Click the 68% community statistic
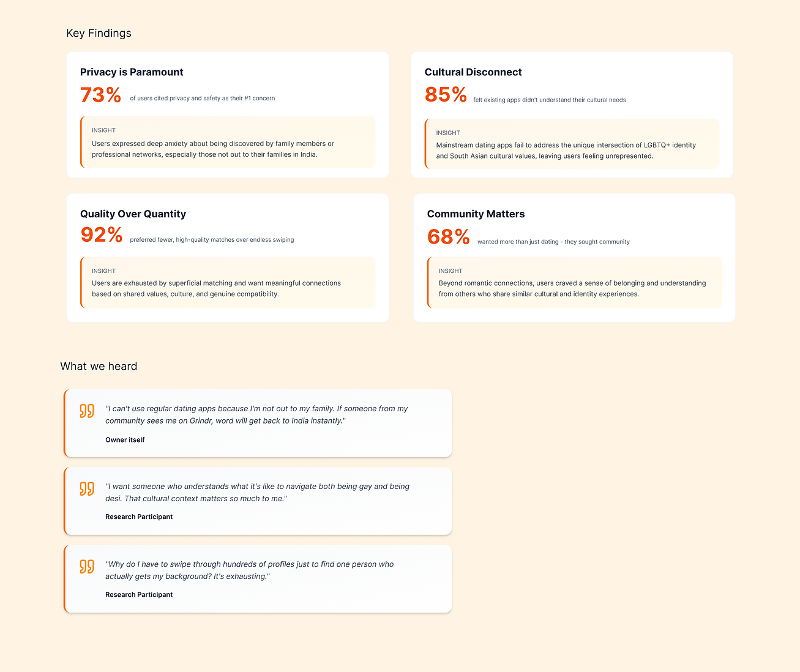 point(449,236)
